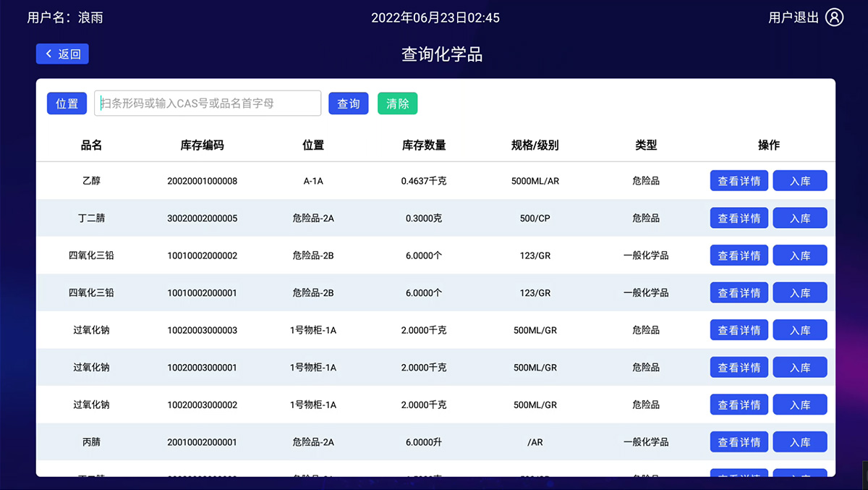Viewport: 868px width, 490px height.
Task: Click 用户退出 to log out
Action: pos(793,17)
